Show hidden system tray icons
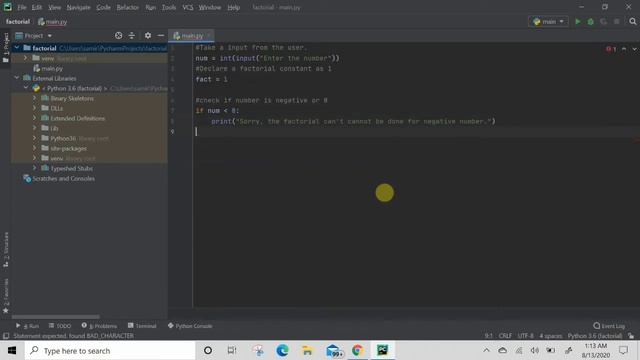 pos(487,350)
